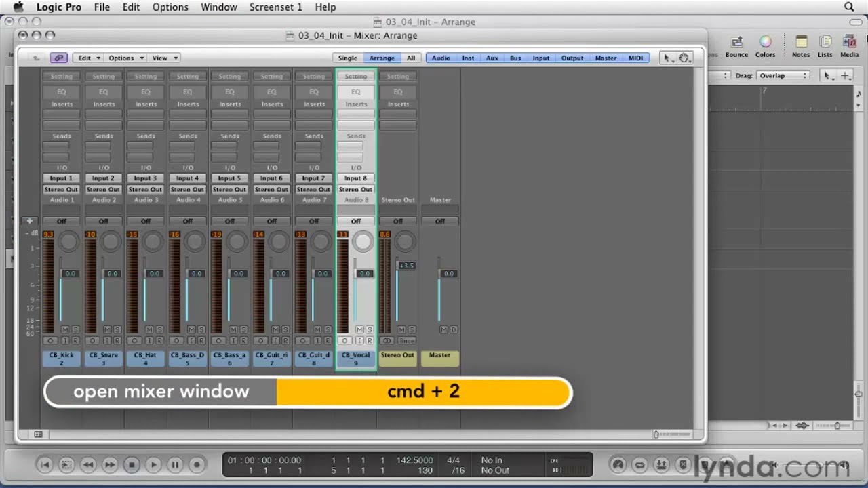Open Stereo Out output selector on Audio 3

pyautogui.click(x=146, y=189)
